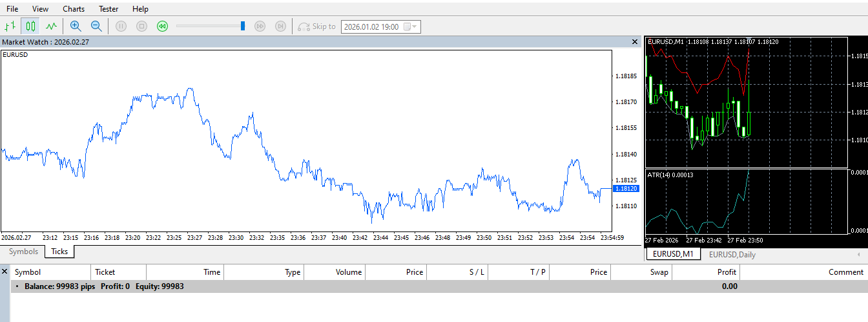This screenshot has width=868, height=322.
Task: Click the Profit column header
Action: point(706,272)
